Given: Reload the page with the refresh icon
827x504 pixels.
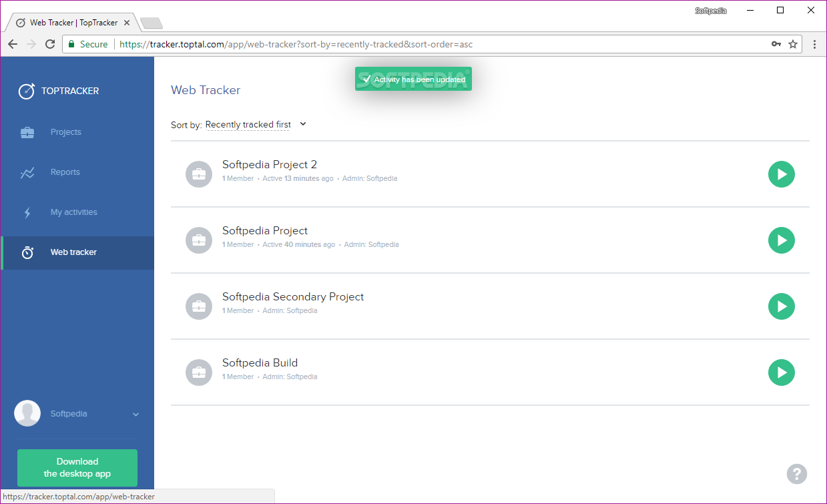Looking at the screenshot, I should click(x=50, y=44).
